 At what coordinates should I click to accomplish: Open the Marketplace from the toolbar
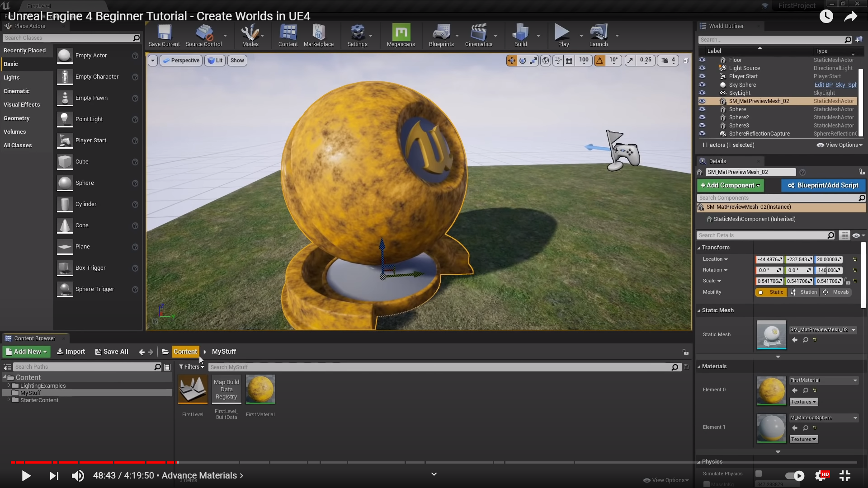(318, 35)
